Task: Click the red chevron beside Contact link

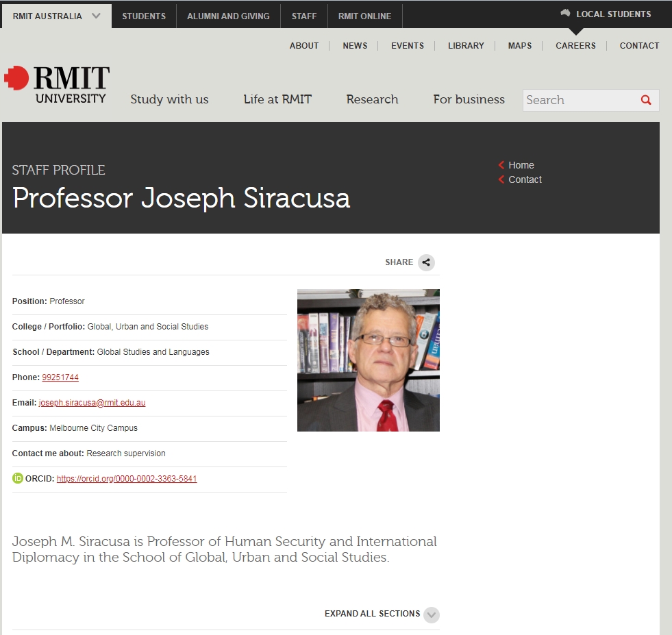Action: coord(501,179)
